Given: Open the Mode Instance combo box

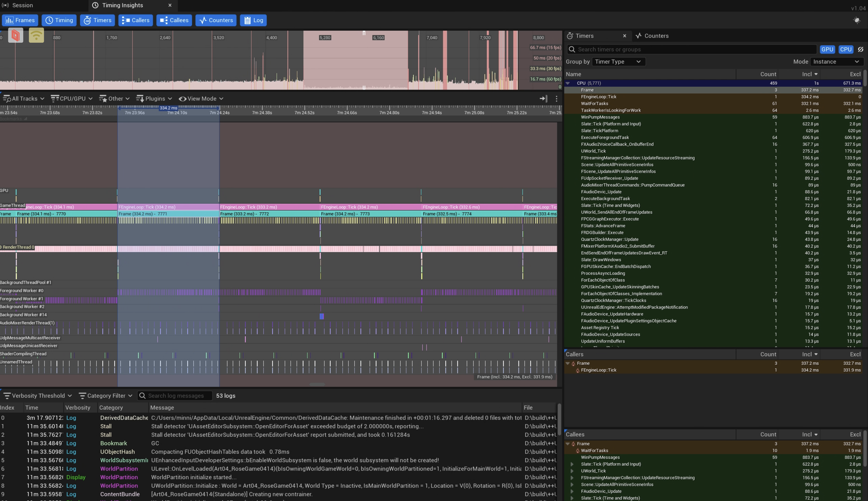Looking at the screenshot, I should [837, 62].
